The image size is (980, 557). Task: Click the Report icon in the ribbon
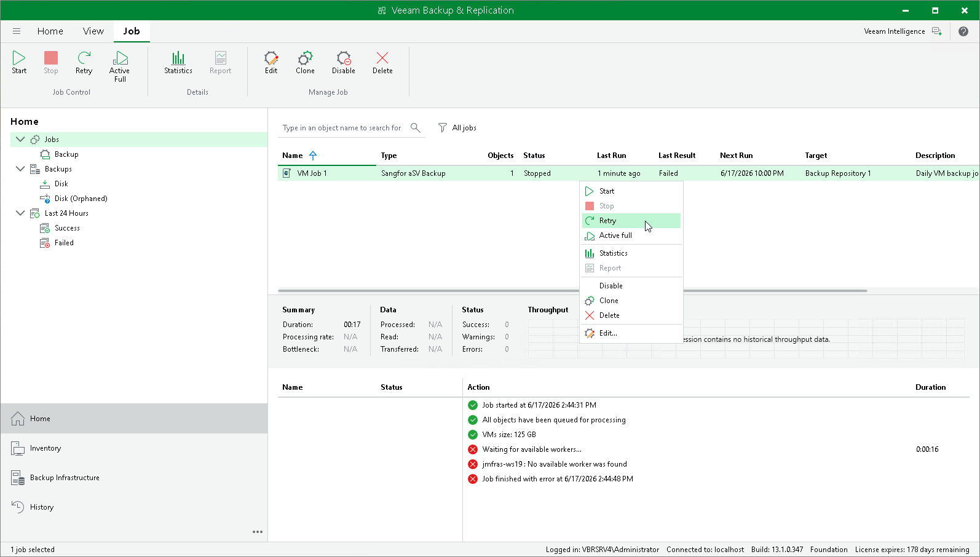tap(220, 58)
